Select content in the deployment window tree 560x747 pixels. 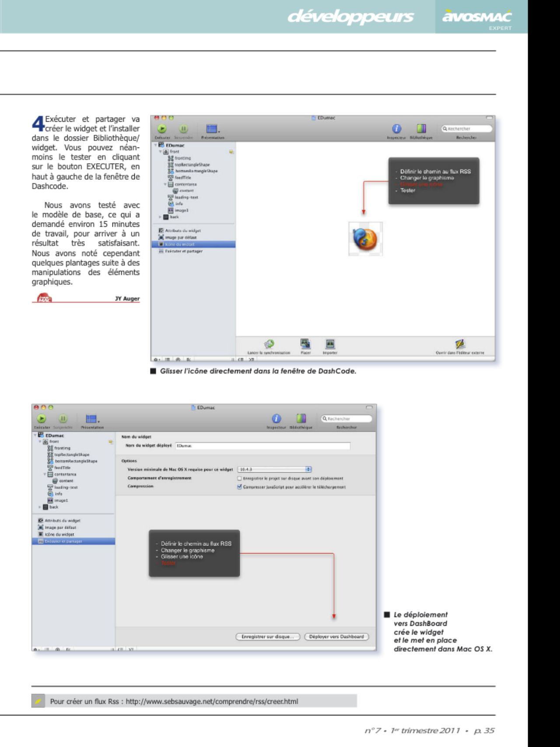pos(63,481)
